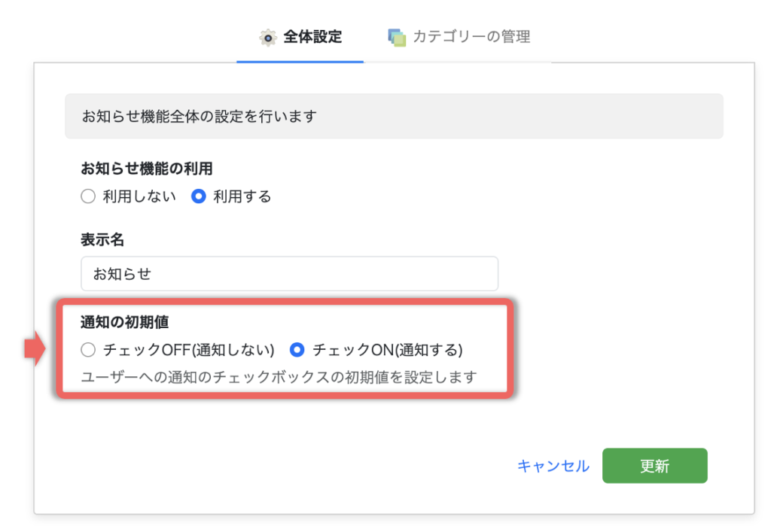This screenshot has height=532, width=771.
Task: Click the チェックOFF(通知しない) label text
Action: click(x=189, y=350)
